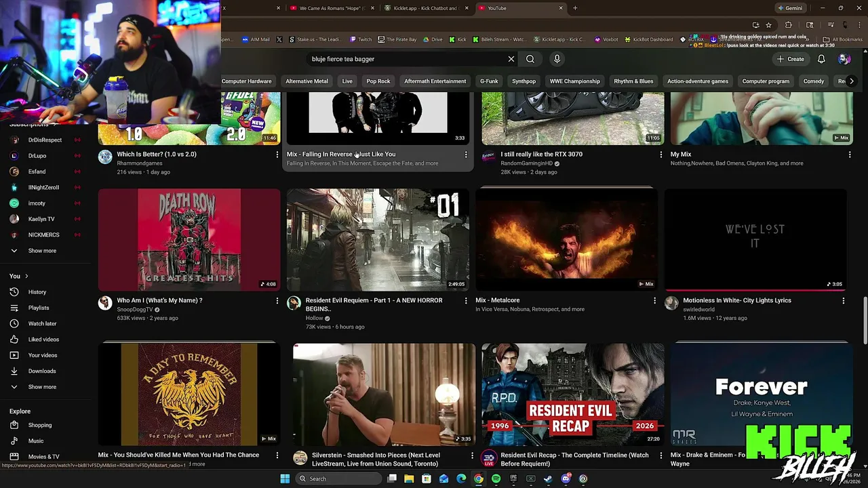Select the Pop Rock chip
Image resolution: width=868 pixels, height=488 pixels.
point(378,81)
